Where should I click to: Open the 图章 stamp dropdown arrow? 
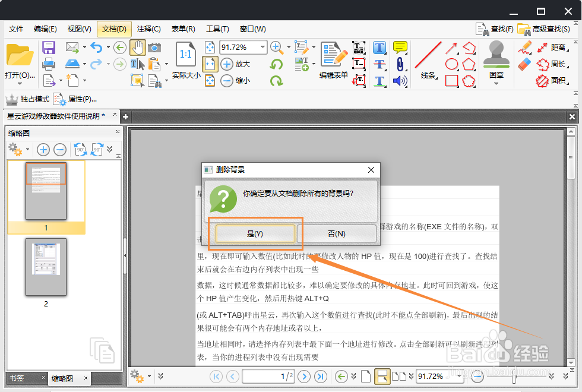496,83
